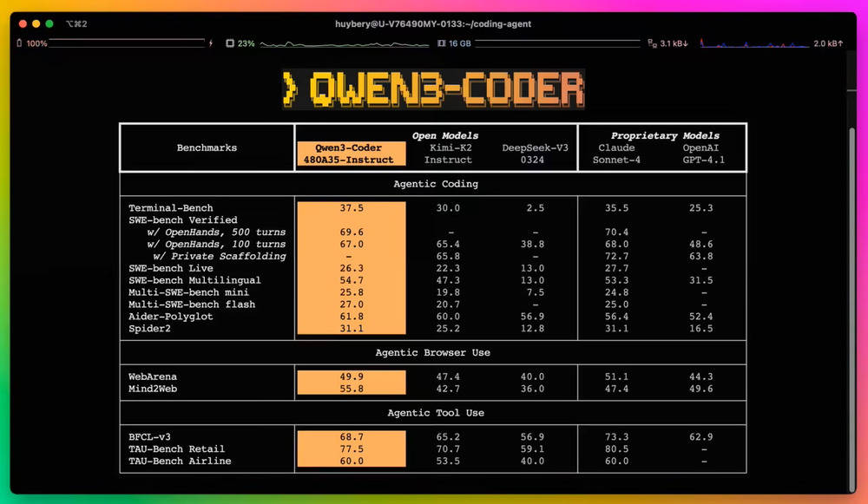The height and width of the screenshot is (504, 868).
Task: Click the QWEN3-CODER banner logo
Action: click(x=433, y=89)
